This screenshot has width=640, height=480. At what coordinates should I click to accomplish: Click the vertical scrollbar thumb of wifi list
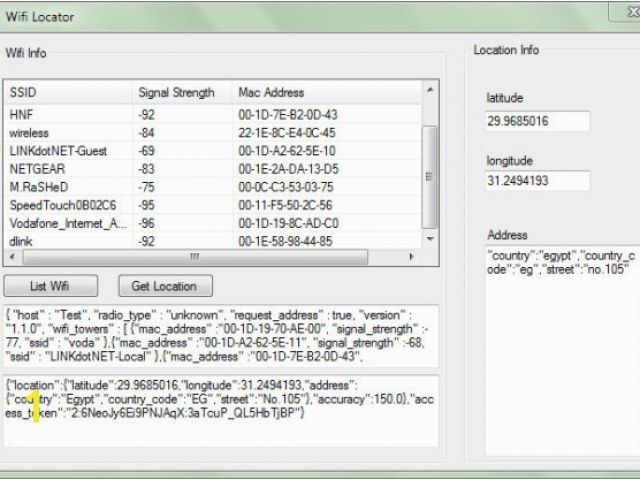[429, 177]
